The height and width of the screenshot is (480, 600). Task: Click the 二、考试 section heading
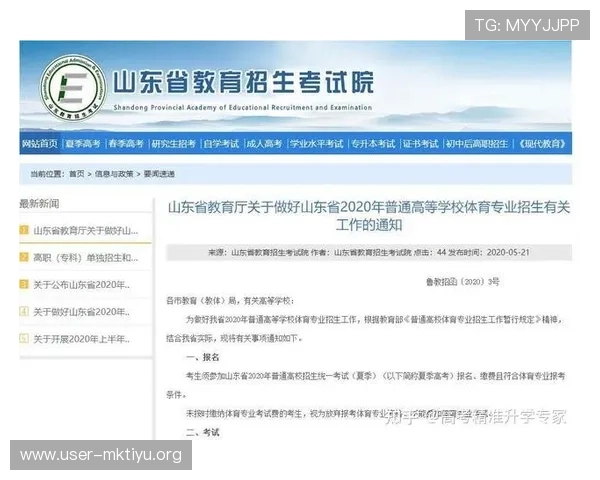point(202,433)
